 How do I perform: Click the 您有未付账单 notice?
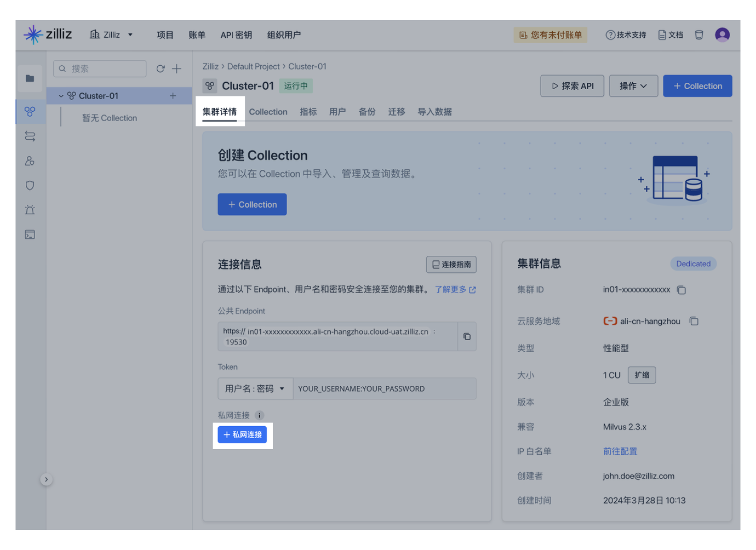coord(551,35)
